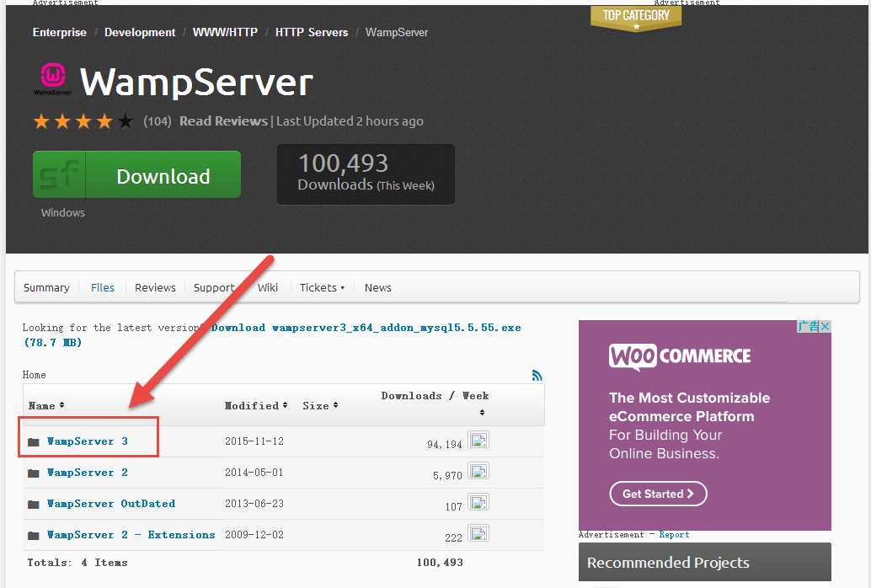Open the Reviews tab

click(x=155, y=288)
